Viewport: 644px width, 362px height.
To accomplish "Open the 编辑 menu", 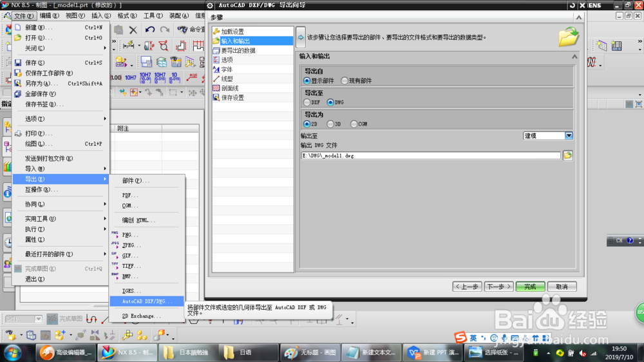I will point(50,15).
